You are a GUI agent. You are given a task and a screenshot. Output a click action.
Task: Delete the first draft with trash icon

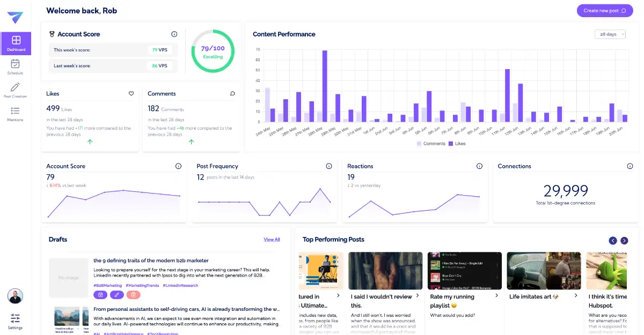(133, 295)
